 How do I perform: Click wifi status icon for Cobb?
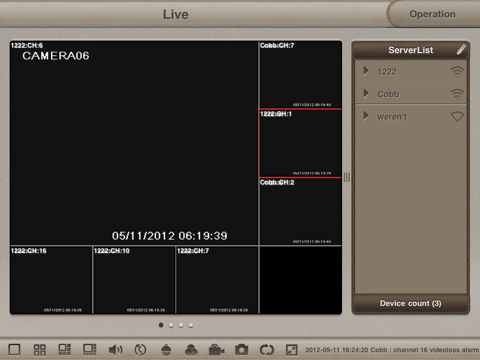(457, 94)
